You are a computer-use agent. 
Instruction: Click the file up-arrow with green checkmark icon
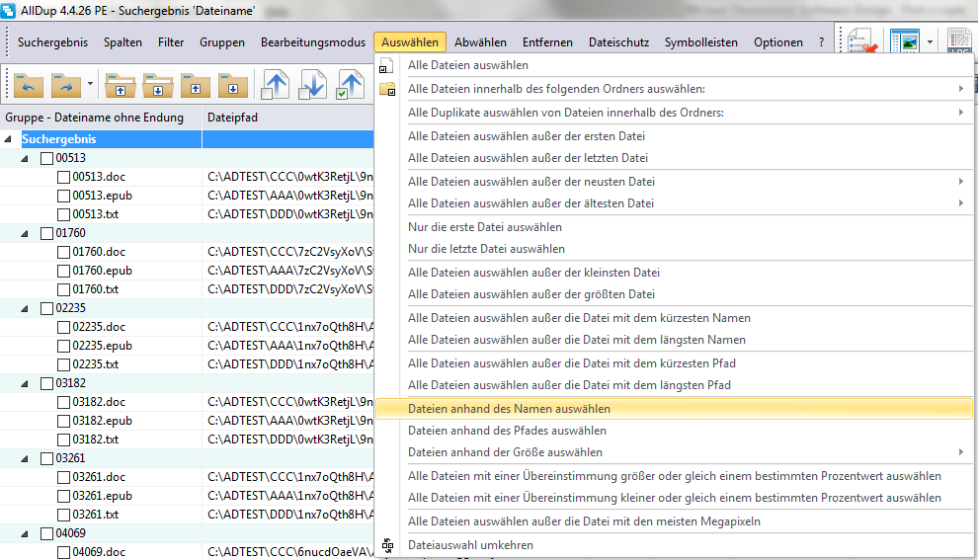pyautogui.click(x=351, y=85)
